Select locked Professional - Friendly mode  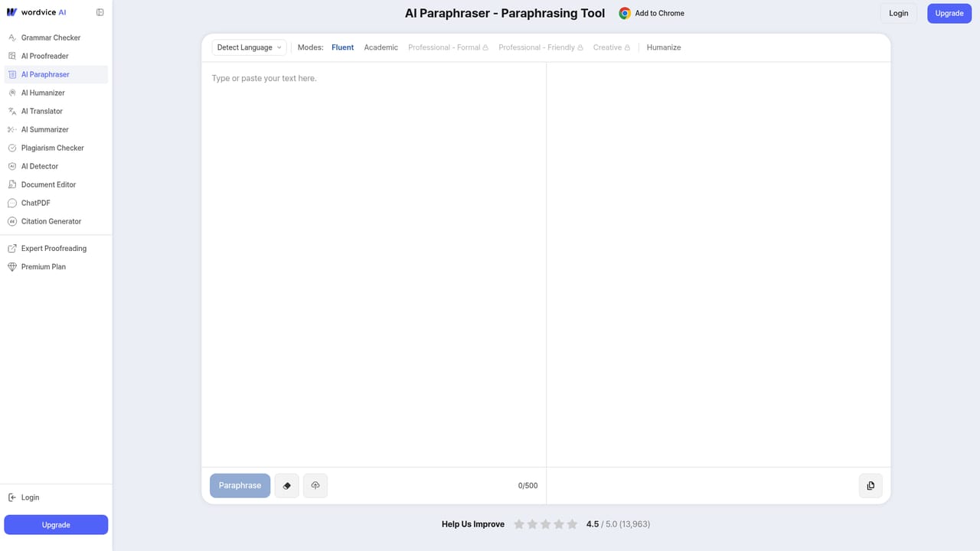[x=541, y=47]
